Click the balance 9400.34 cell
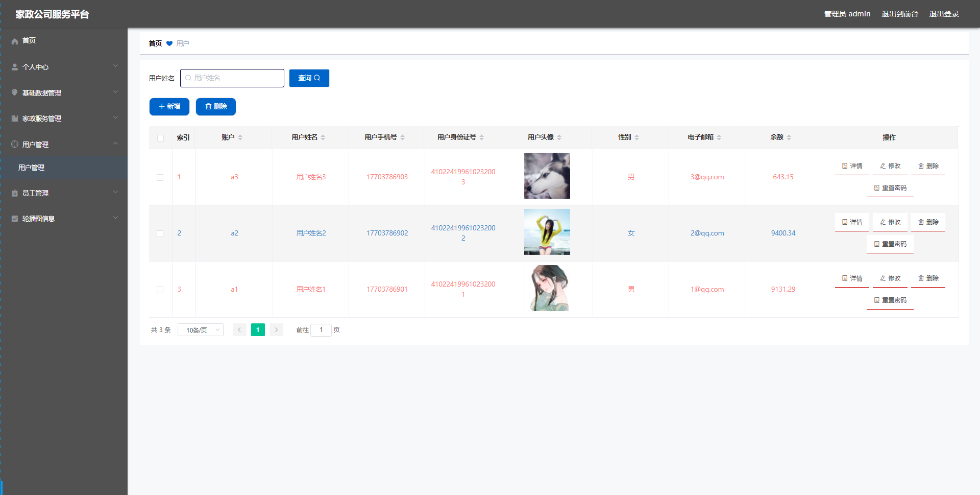Image resolution: width=980 pixels, height=495 pixels. tap(783, 233)
